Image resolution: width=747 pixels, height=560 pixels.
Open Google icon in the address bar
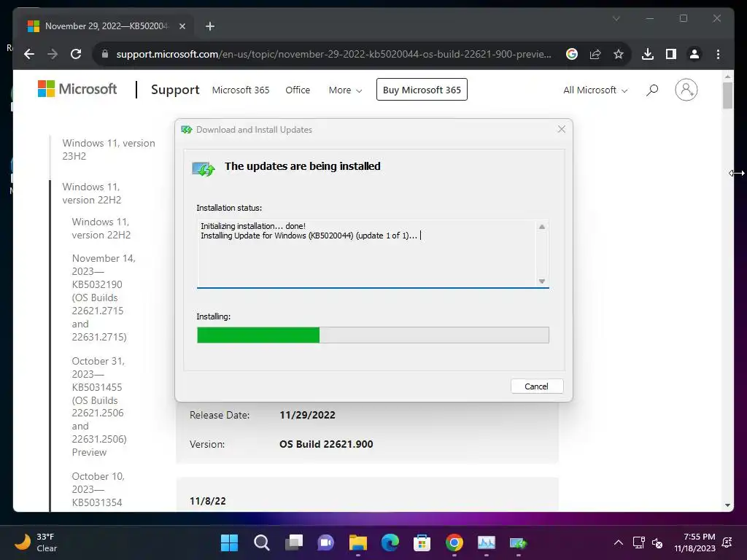(x=572, y=54)
